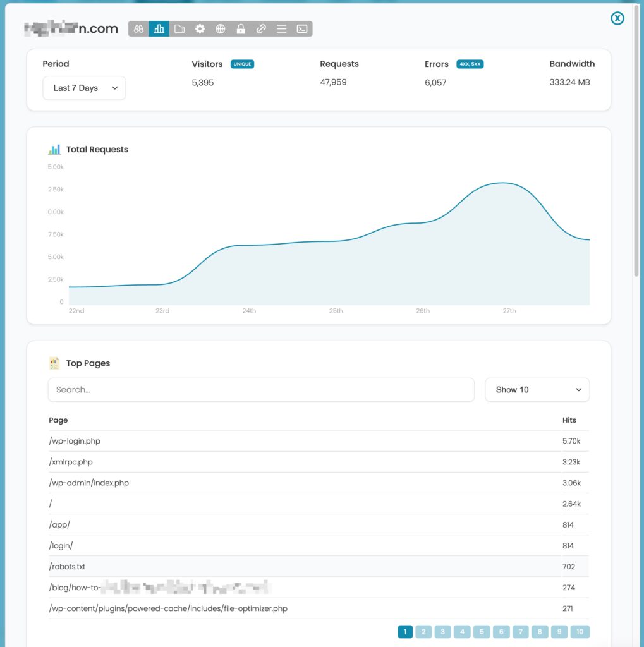Screen dimensions: 644x647
Task: Open the Last 7 Days period dropdown
Action: click(x=84, y=88)
